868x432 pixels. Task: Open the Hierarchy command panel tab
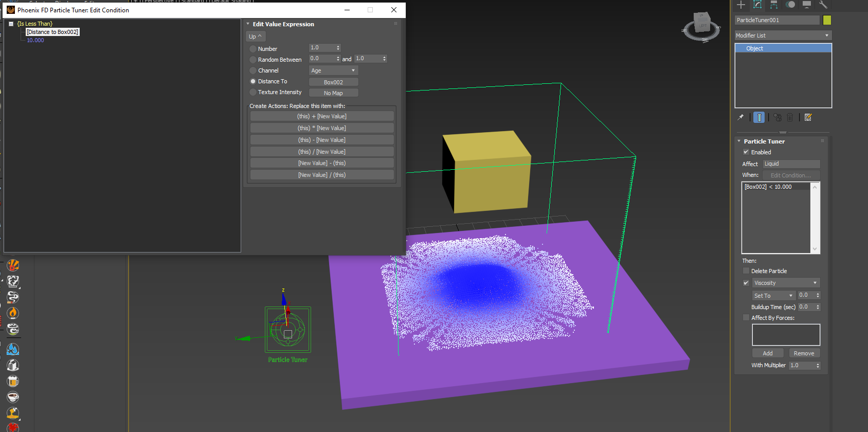(x=774, y=5)
